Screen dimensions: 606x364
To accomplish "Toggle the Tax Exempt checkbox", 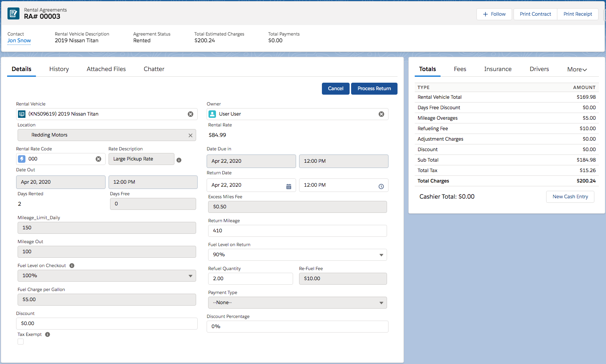I will point(21,342).
